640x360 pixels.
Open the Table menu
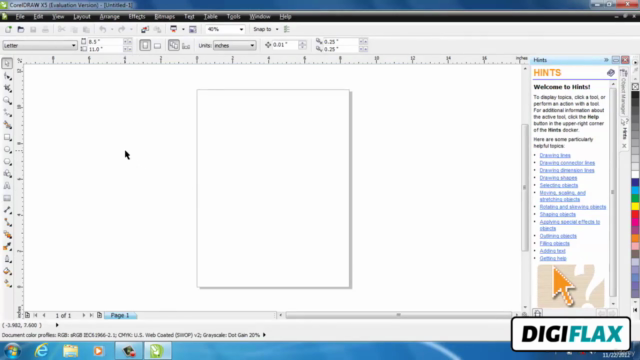click(211, 17)
